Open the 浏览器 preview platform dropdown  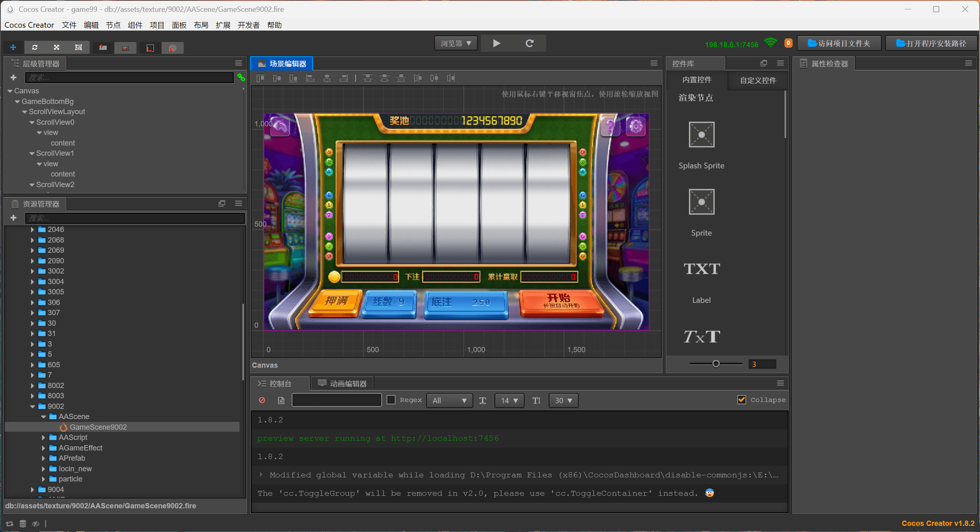point(456,43)
